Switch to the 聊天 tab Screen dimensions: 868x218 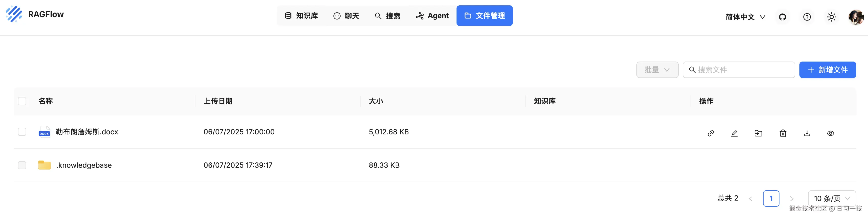346,16
